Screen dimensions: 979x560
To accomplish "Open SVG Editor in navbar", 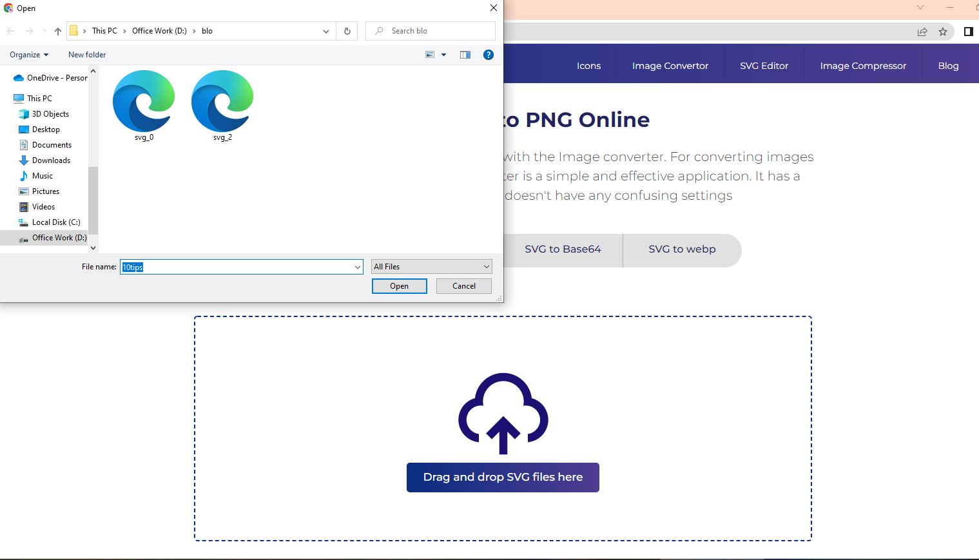I will [764, 66].
